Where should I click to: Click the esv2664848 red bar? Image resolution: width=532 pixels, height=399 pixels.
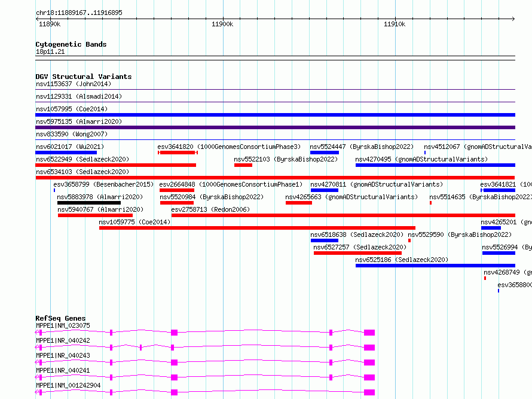177,190
